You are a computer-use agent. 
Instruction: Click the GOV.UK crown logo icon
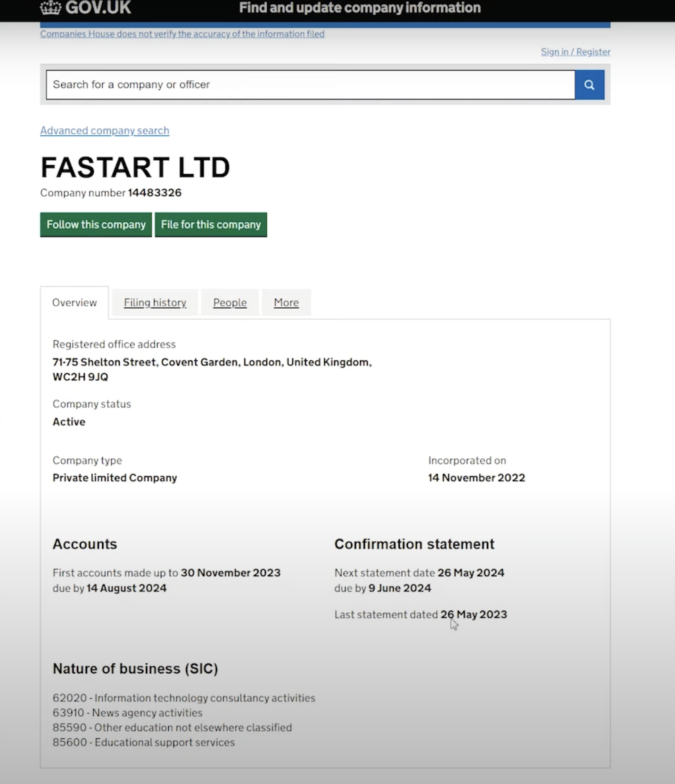(51, 8)
